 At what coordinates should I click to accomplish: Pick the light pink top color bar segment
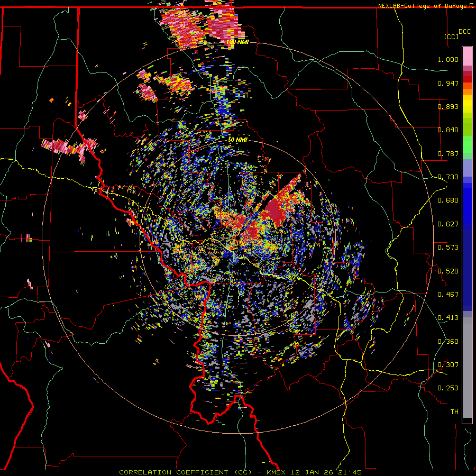467,57
